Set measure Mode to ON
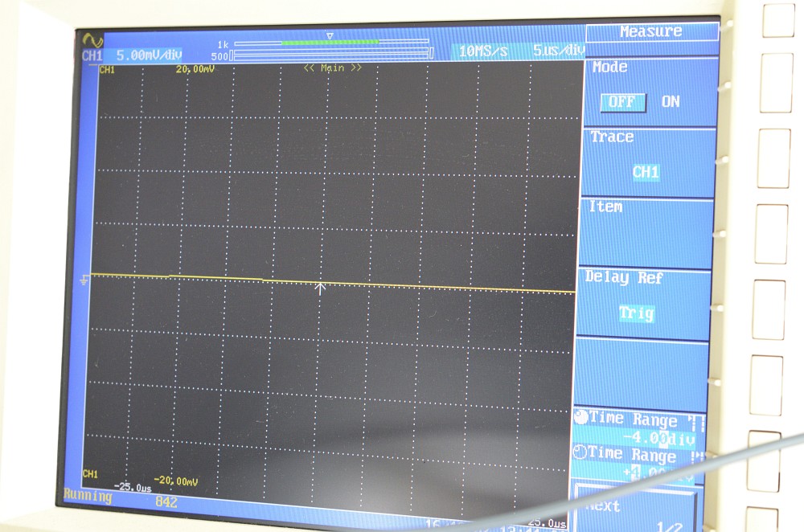 coord(671,101)
